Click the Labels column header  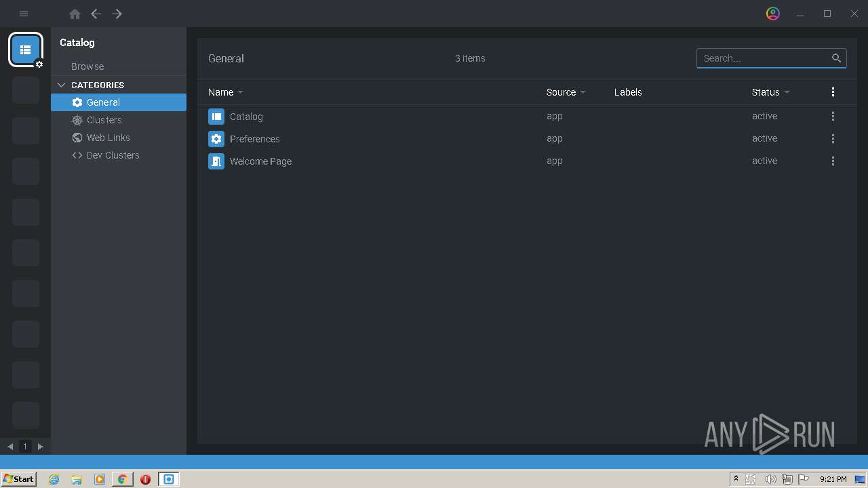point(628,92)
